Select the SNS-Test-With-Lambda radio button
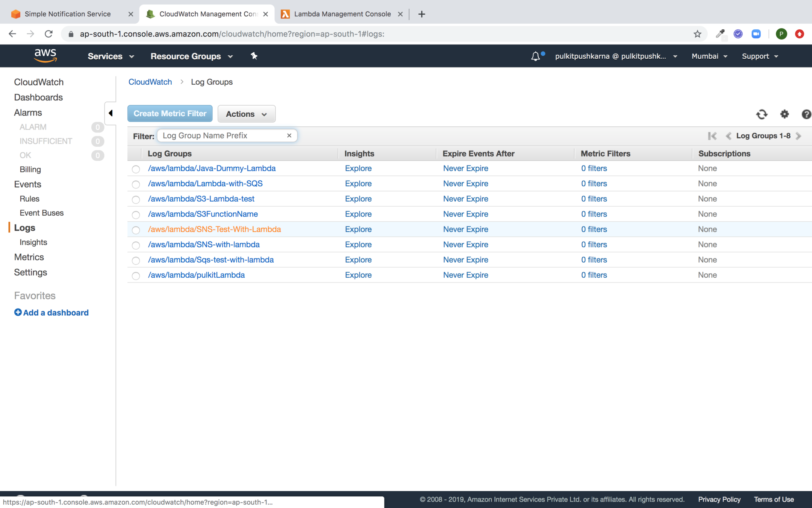The height and width of the screenshot is (508, 812). tap(136, 230)
